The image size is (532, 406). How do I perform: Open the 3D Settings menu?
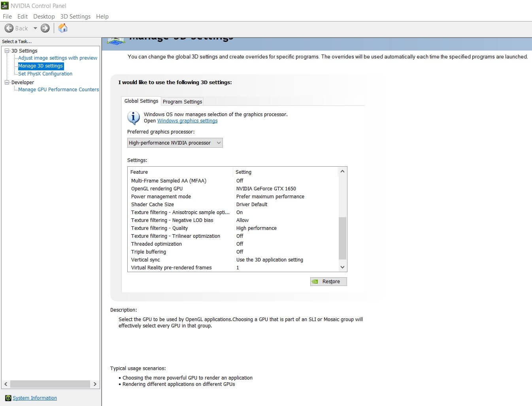pos(75,17)
